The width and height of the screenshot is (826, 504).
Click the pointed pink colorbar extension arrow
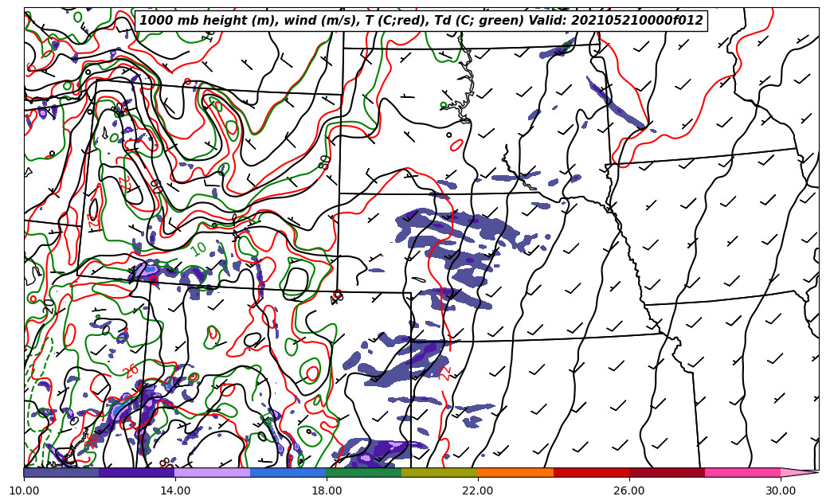point(799,472)
